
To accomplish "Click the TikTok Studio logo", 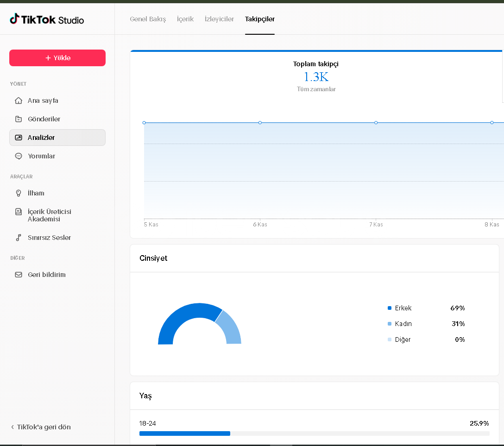I will (47, 19).
